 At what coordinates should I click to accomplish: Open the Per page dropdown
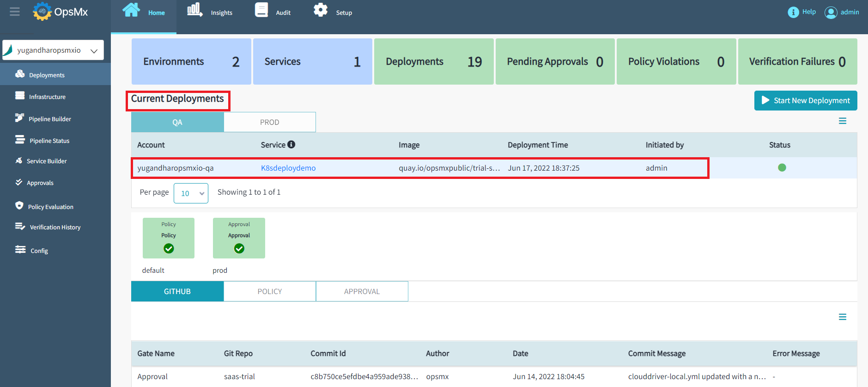pyautogui.click(x=191, y=193)
